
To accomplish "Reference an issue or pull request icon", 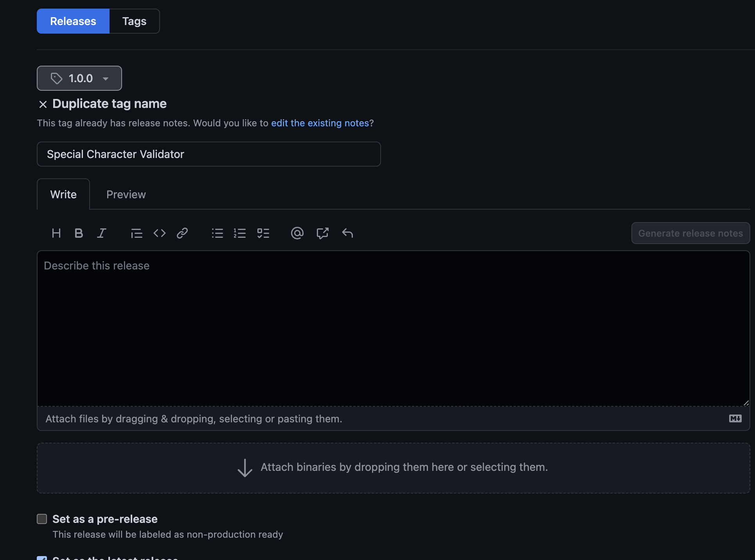I will (x=322, y=233).
